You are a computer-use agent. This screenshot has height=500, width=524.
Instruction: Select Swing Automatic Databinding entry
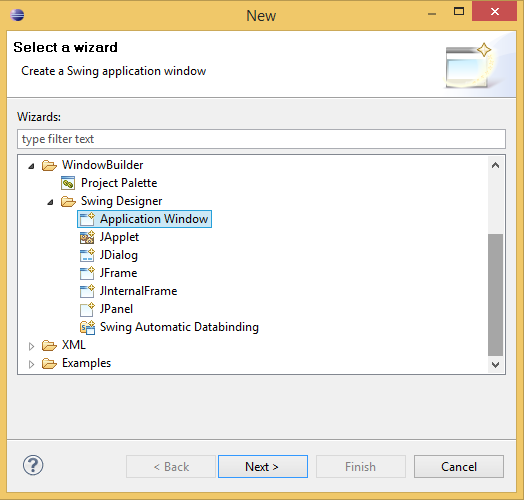pyautogui.click(x=179, y=328)
